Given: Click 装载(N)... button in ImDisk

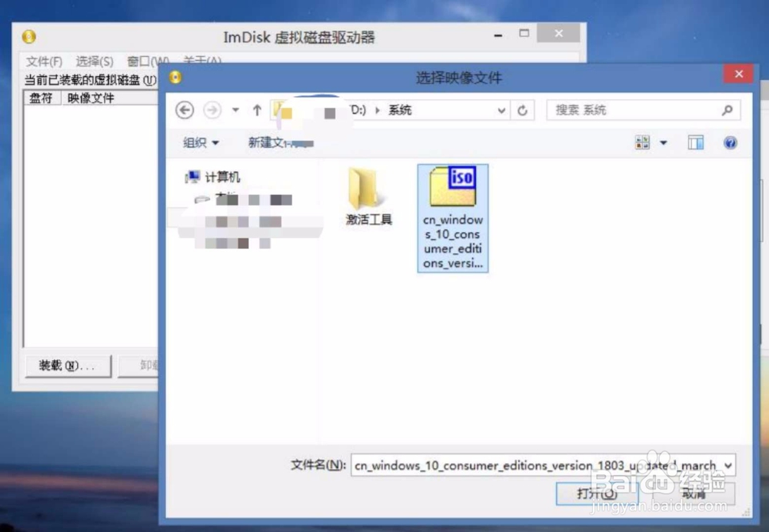Looking at the screenshot, I should [x=68, y=366].
